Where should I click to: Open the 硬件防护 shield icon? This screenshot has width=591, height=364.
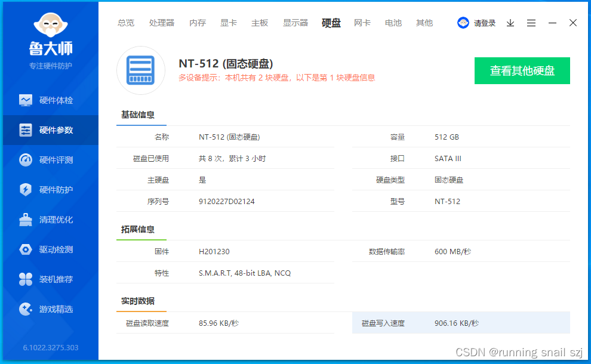[x=26, y=190]
